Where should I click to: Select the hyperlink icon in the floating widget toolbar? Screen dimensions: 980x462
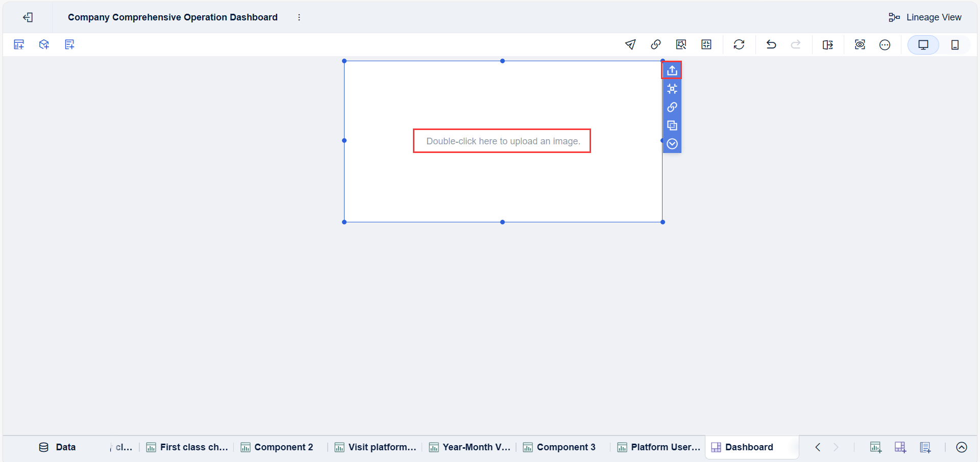(x=672, y=107)
